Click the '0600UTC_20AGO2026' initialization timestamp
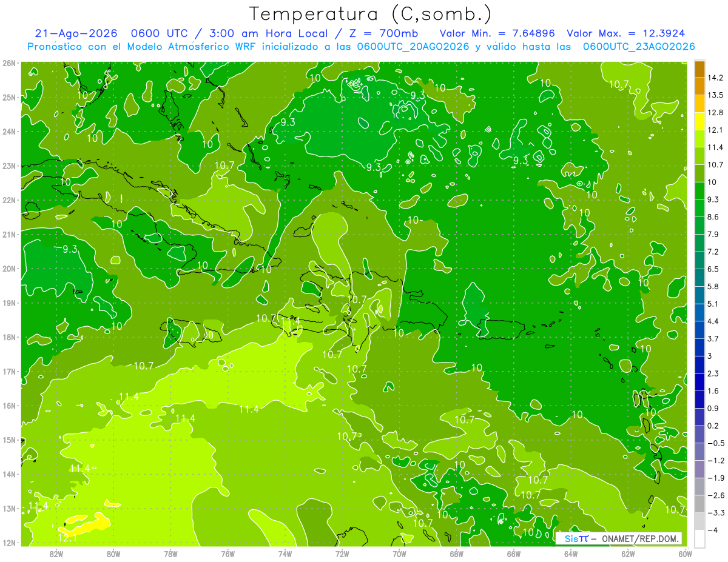This screenshot has height=562, width=728. [x=413, y=47]
